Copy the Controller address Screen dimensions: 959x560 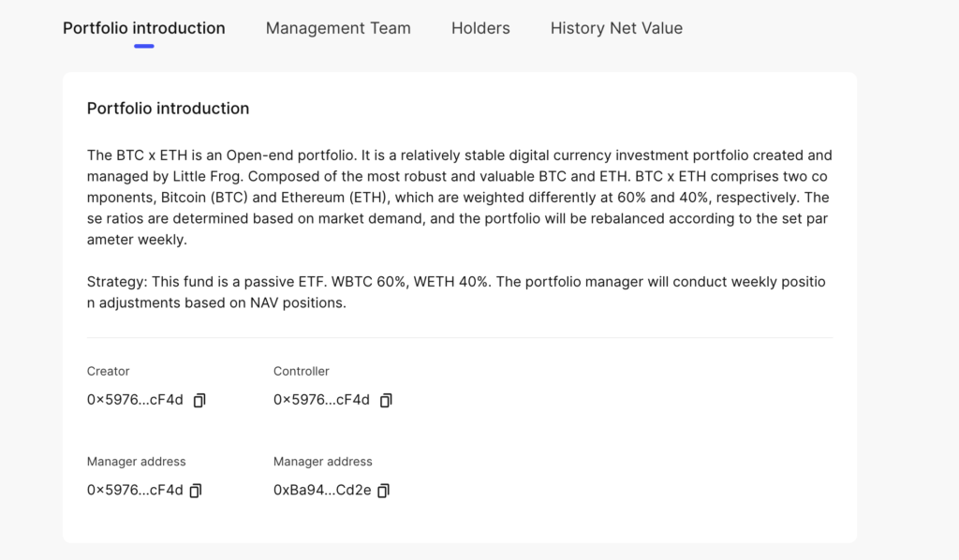click(x=386, y=401)
